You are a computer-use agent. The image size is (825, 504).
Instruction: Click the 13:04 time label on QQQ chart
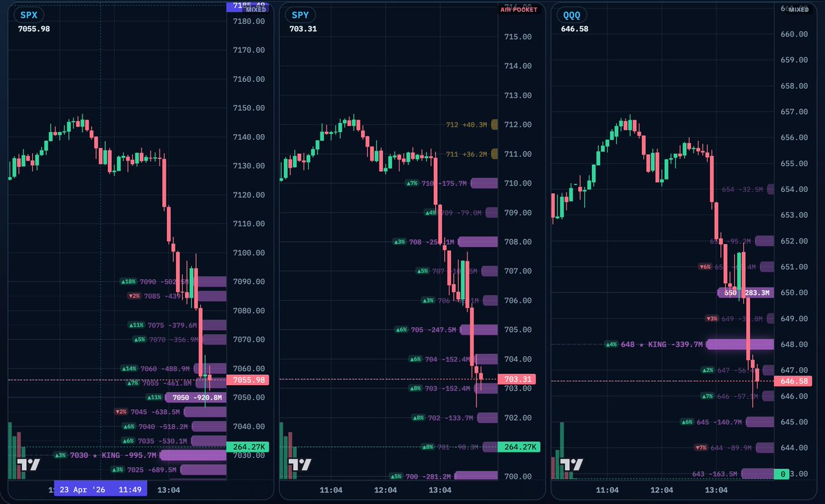(716, 490)
